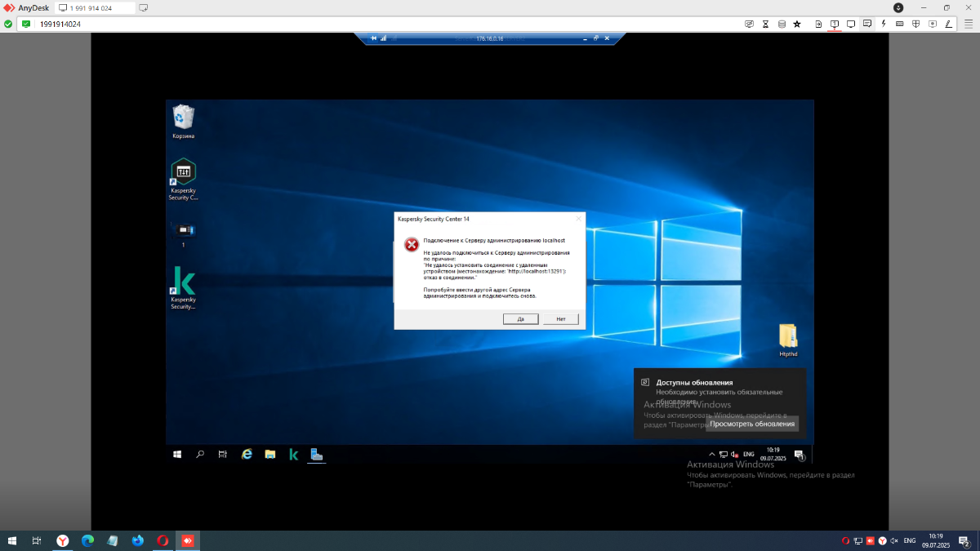Screen dimensions: 980x551
Task: Add this address to AnyDesk favorites
Action: (x=797, y=24)
